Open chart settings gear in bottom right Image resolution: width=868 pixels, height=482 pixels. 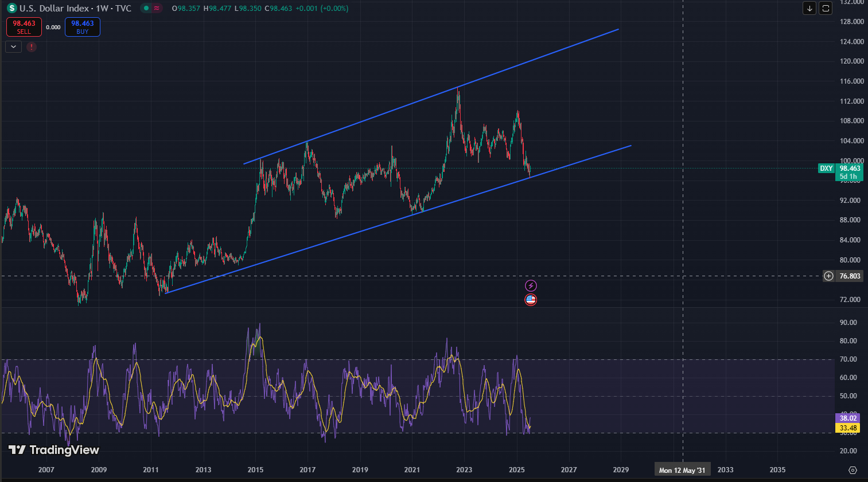tap(853, 470)
